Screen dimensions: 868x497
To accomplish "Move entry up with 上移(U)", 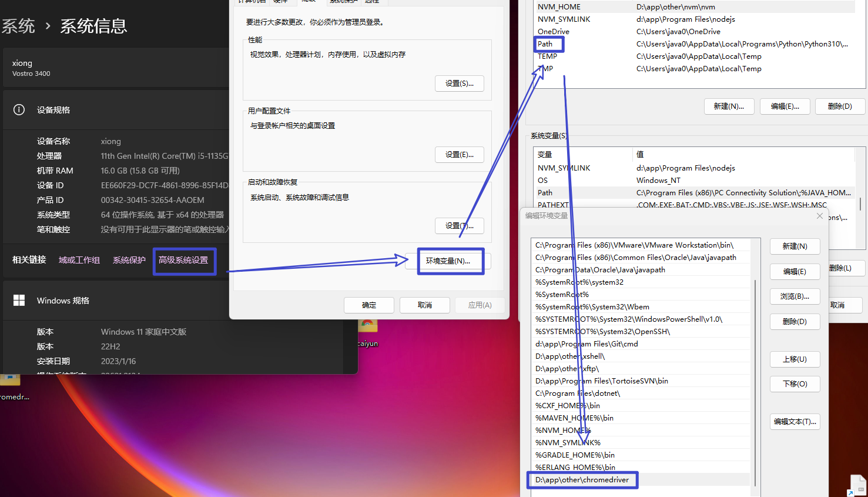I will point(795,359).
